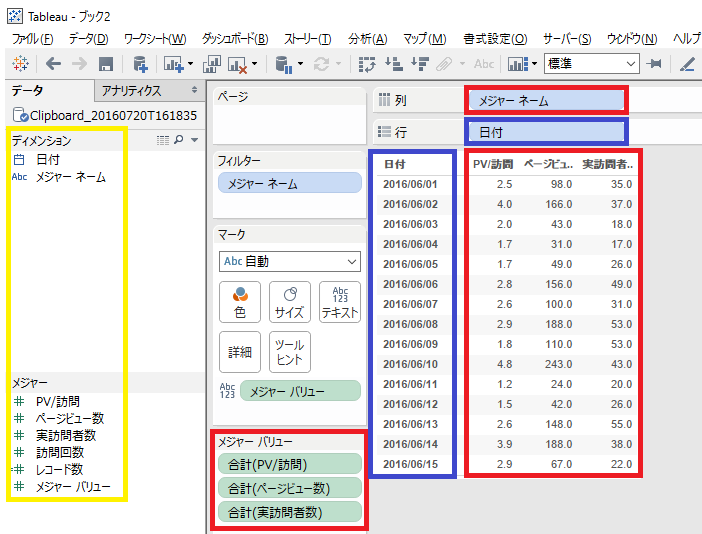Open the ダッシュボード(B) menu

(x=235, y=39)
